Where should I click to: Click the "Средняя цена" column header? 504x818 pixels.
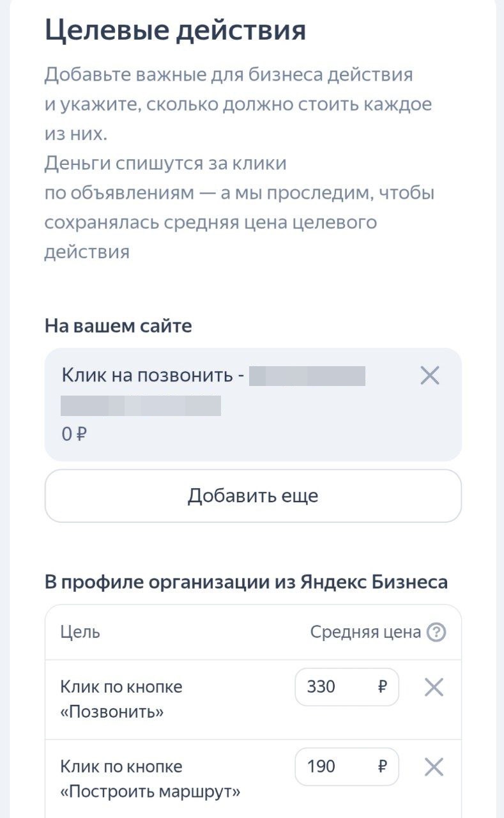365,633
